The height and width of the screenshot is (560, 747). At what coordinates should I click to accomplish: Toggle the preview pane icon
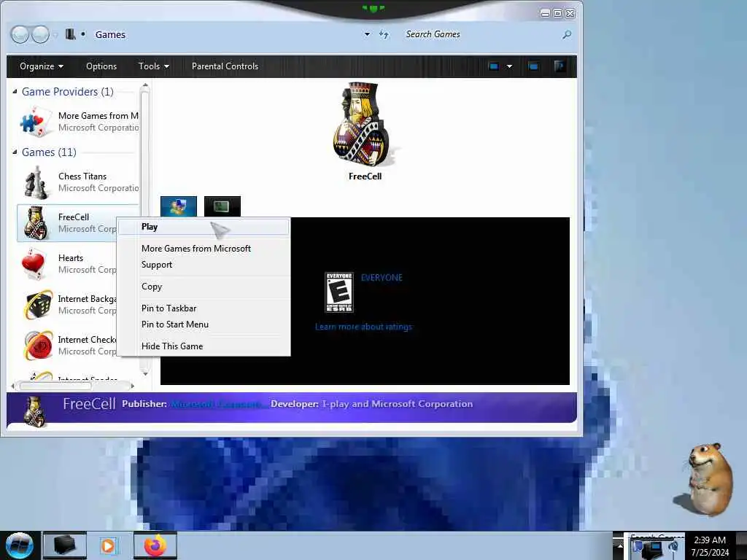(533, 66)
